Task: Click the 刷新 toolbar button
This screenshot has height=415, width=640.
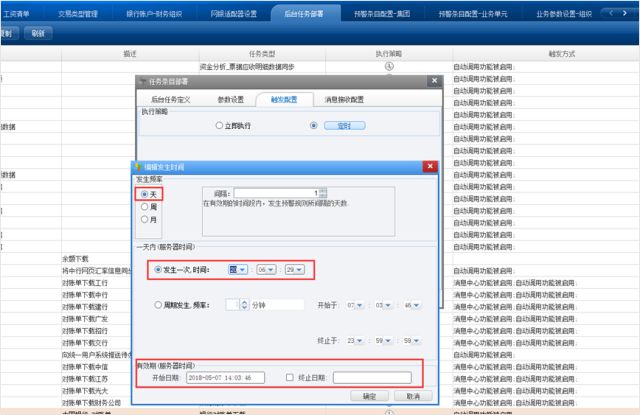Action: 38,33
